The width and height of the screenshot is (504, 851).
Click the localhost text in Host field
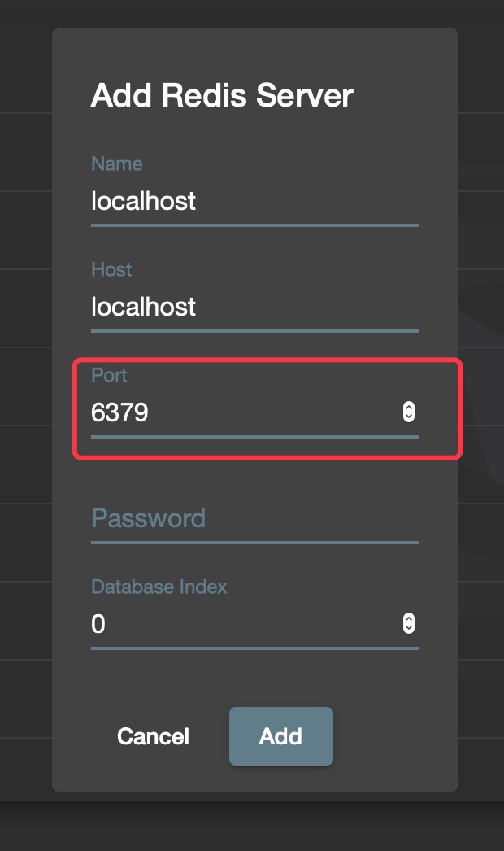[143, 308]
